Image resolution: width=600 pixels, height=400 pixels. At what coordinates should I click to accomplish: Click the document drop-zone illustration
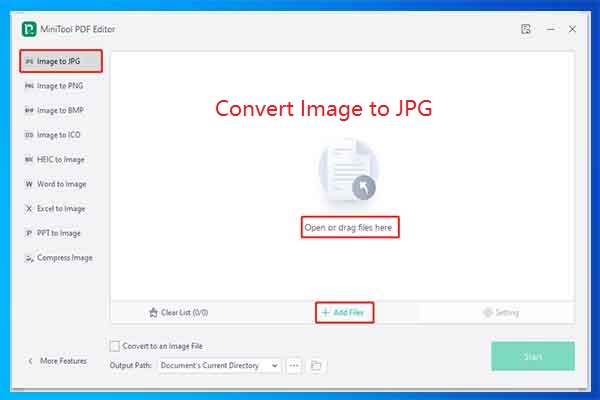click(x=348, y=171)
